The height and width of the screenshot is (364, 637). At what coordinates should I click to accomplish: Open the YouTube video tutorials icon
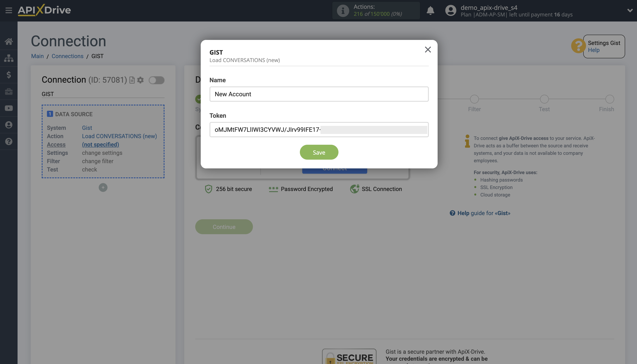point(9,108)
